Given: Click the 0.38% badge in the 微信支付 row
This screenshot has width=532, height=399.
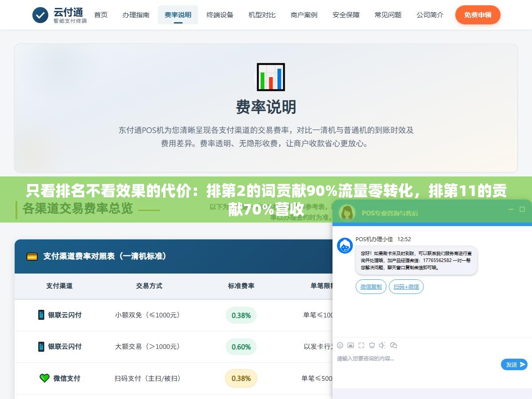Looking at the screenshot, I should [x=241, y=378].
